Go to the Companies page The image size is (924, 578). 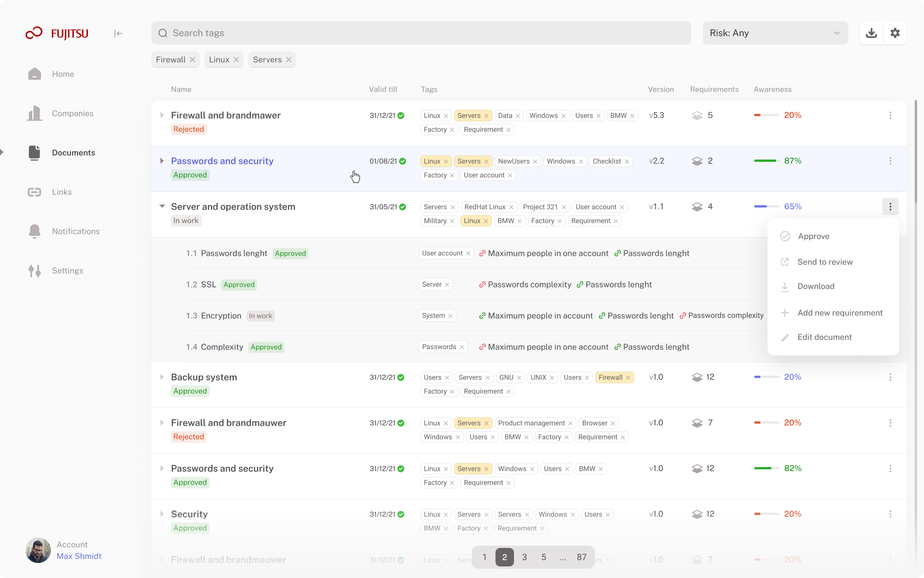pos(72,113)
